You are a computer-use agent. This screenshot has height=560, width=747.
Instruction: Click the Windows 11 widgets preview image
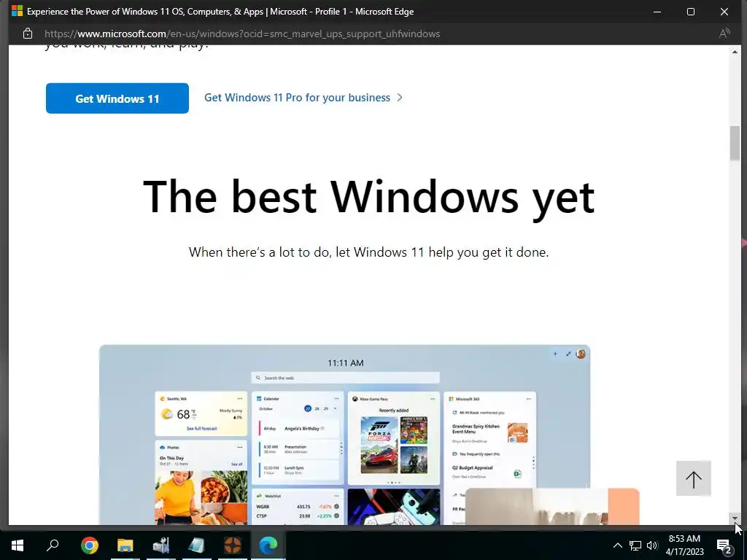tap(344, 435)
